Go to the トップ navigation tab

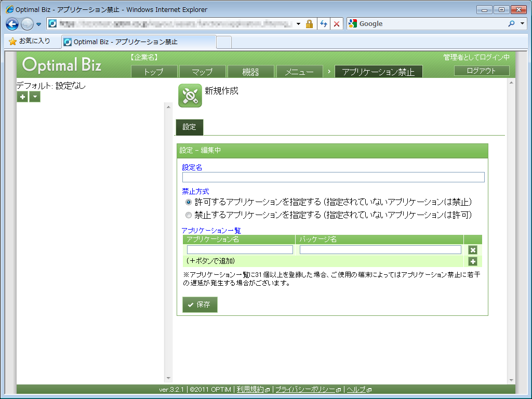click(154, 72)
